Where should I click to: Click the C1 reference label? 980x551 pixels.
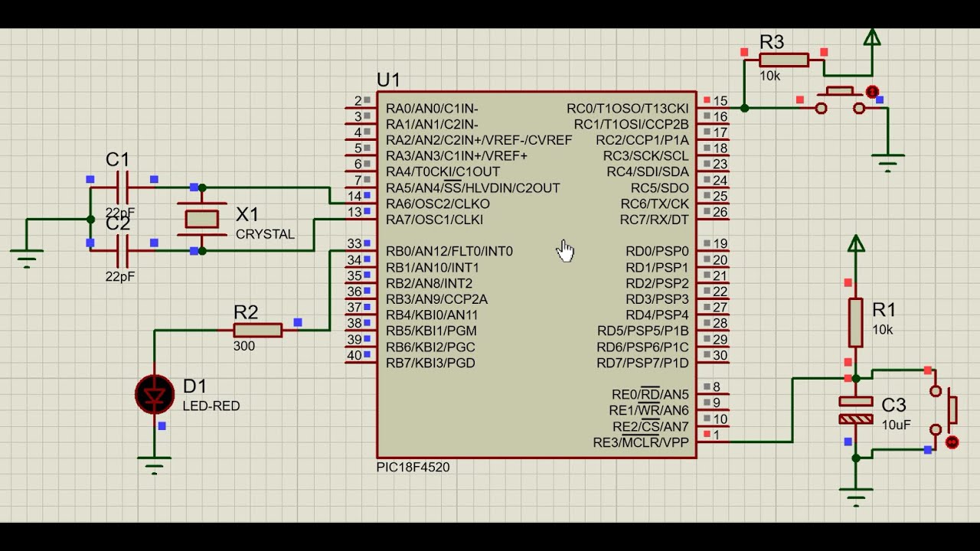coord(118,160)
